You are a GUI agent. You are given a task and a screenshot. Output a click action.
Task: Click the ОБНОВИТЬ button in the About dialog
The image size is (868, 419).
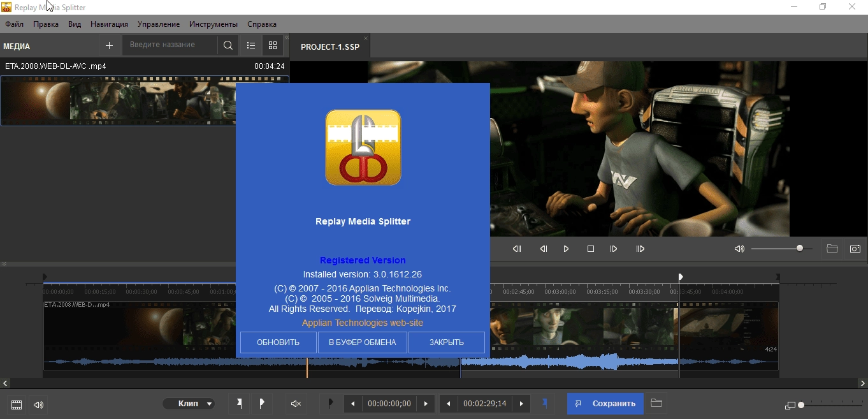coord(278,342)
